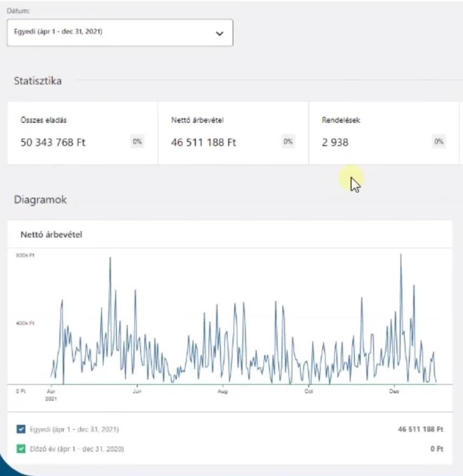Viewport: 463px width, 476px height.
Task: Click the chevron arrow in date selector
Action: 219,34
